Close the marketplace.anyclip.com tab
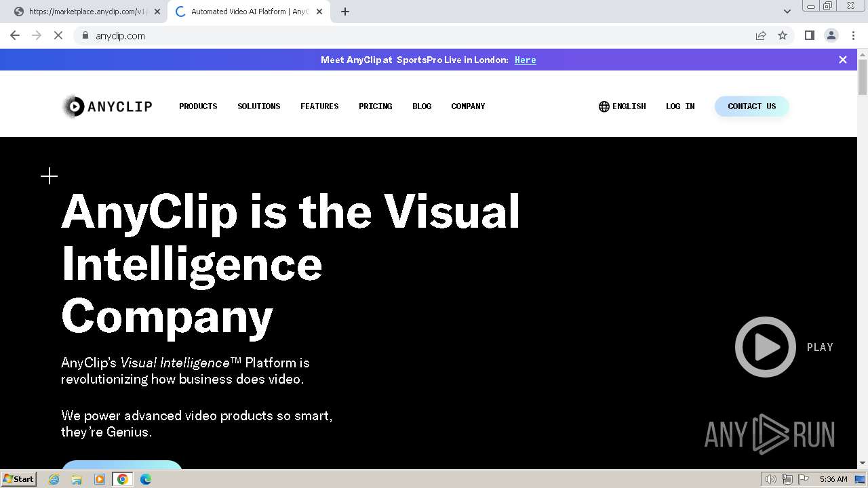The width and height of the screenshot is (868, 488). point(157,12)
